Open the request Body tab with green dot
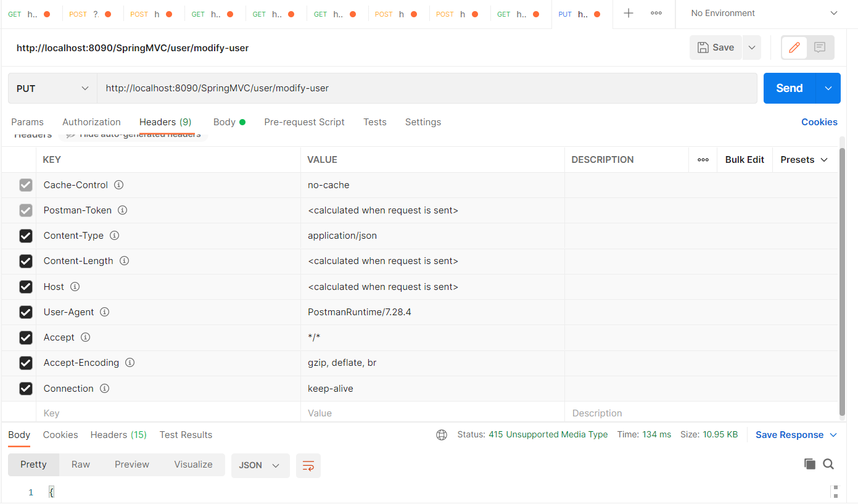Image resolution: width=858 pixels, height=504 pixels. tap(229, 122)
